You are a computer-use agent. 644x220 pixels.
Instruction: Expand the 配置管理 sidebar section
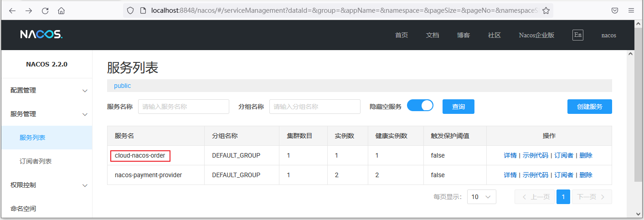pos(46,90)
